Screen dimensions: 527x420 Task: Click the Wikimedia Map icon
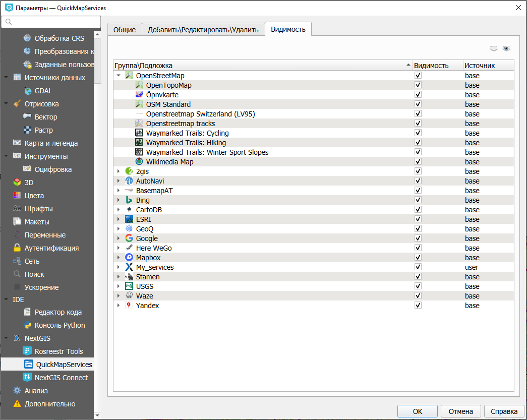(139, 162)
